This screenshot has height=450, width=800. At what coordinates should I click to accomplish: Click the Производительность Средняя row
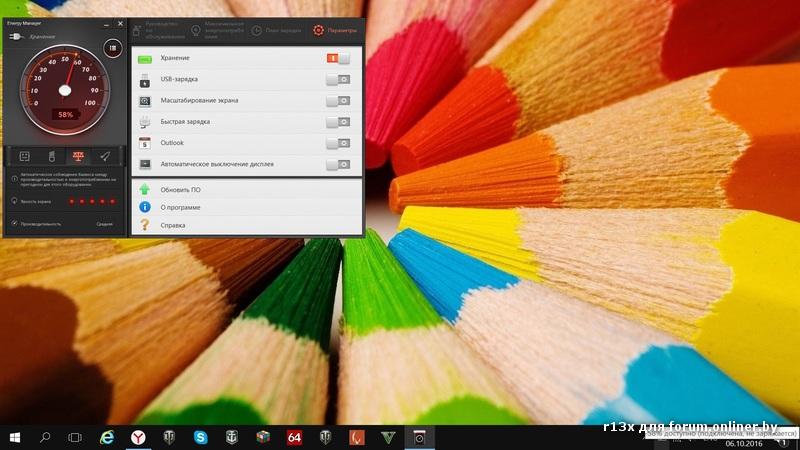64,224
